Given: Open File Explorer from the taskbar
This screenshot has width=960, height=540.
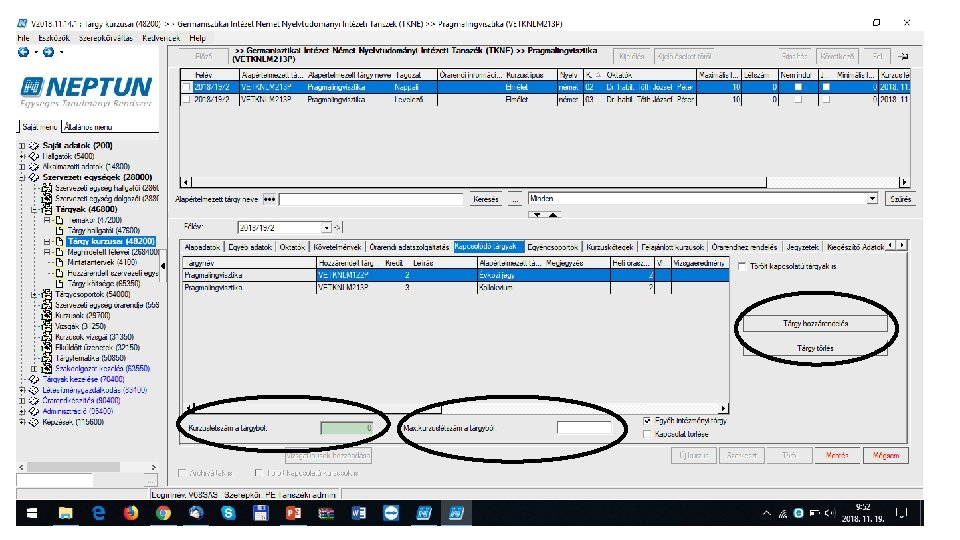Looking at the screenshot, I should pos(66,513).
